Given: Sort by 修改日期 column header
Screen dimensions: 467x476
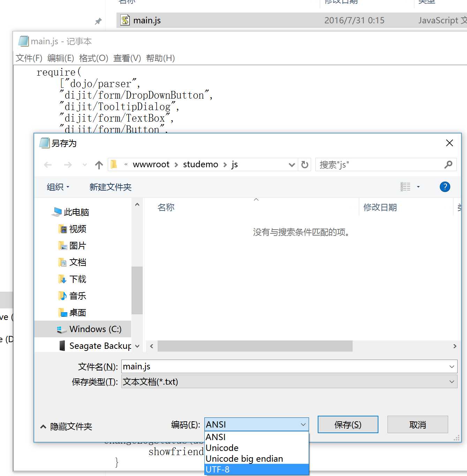Looking at the screenshot, I should click(x=380, y=207).
